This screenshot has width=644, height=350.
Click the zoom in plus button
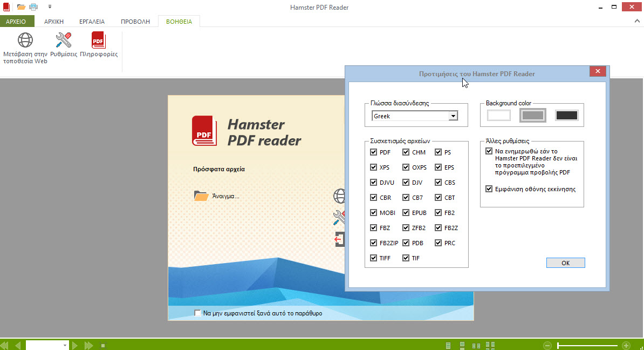[626, 346]
